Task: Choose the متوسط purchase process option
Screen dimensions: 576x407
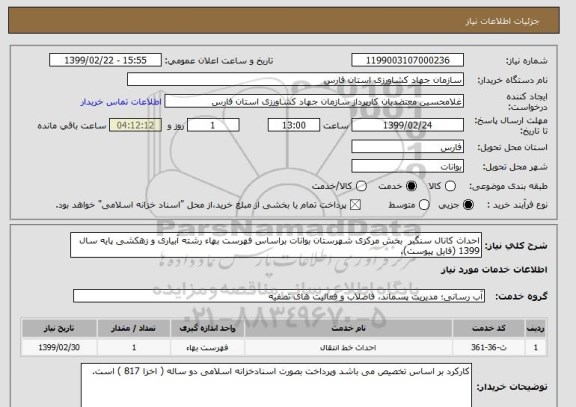Action: [424, 205]
